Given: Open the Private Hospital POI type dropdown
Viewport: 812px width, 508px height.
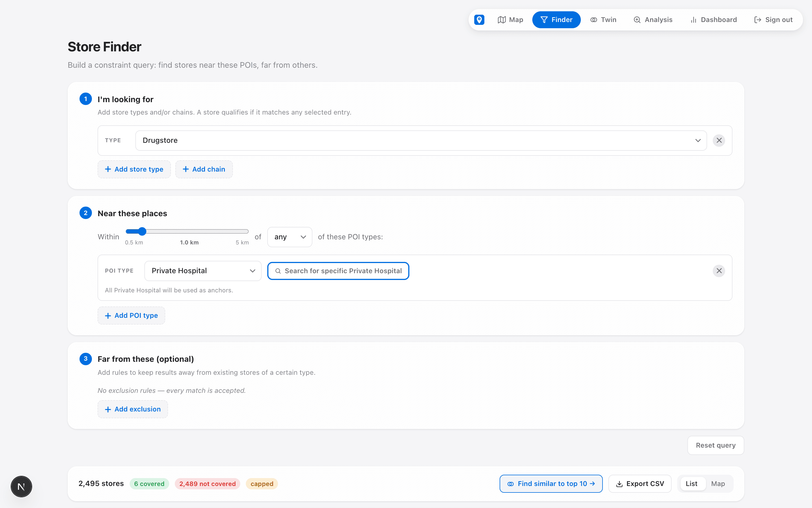Looking at the screenshot, I should point(203,271).
